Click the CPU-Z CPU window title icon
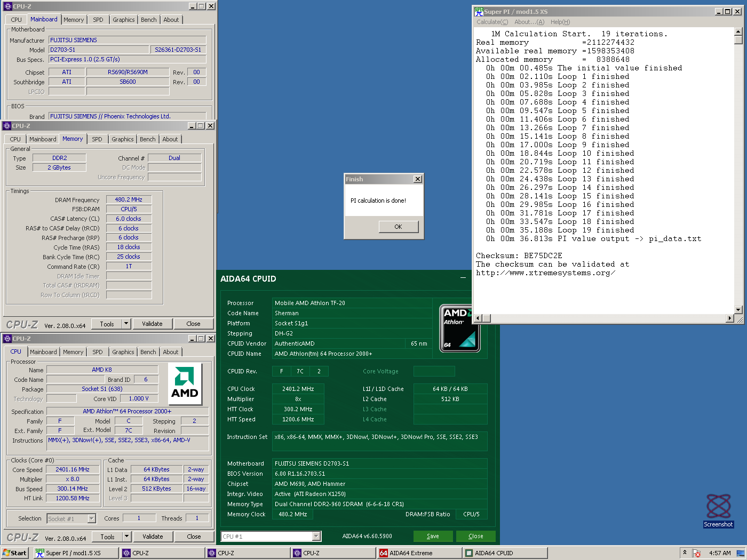747x560 pixels. 7,339
